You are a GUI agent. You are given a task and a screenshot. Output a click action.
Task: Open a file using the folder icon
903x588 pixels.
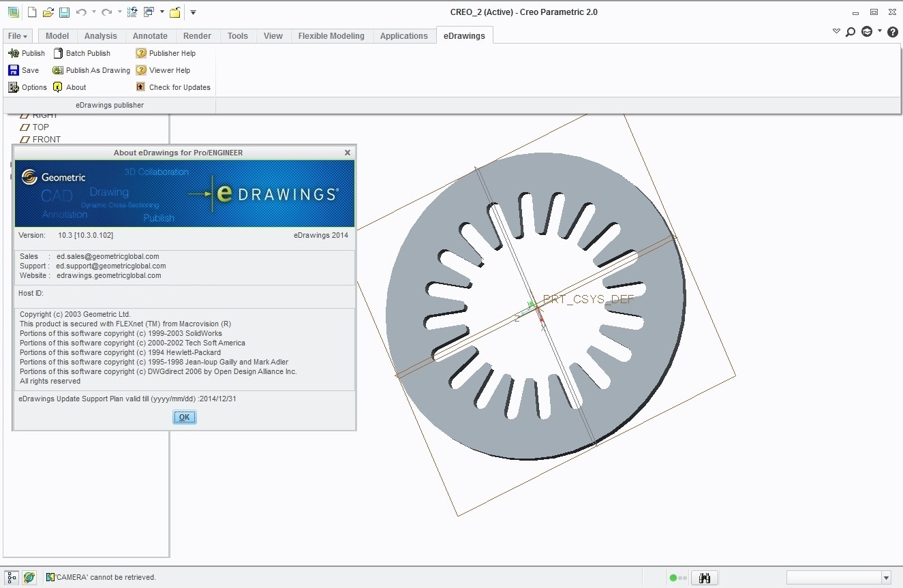tap(48, 12)
